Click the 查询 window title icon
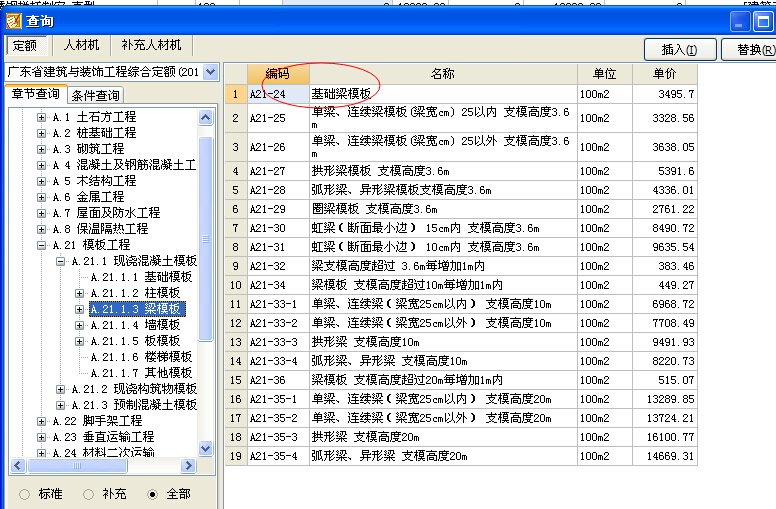This screenshot has width=776, height=509. click(x=13, y=21)
